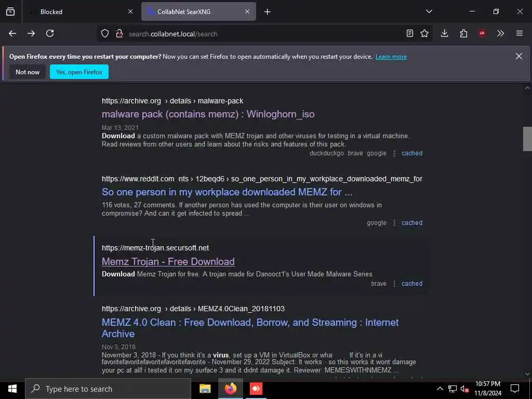532x399 pixels.
Task: Open Memz Trojan - Free Download result
Action: (168, 262)
